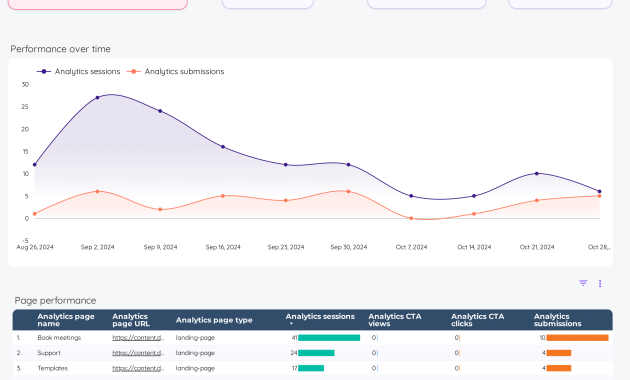The image size is (630, 380).
Task: Click the Oct 7, 2024 axis label
Action: (411, 247)
